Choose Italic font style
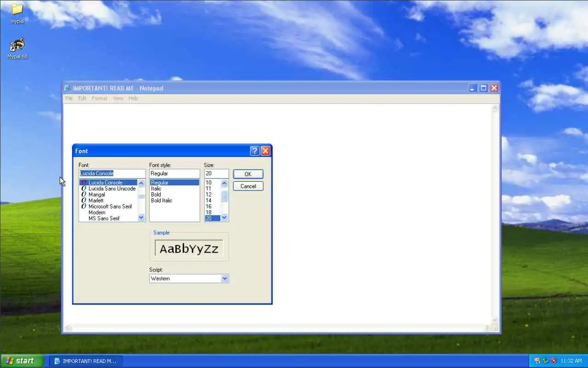The height and width of the screenshot is (368, 588). 175,189
